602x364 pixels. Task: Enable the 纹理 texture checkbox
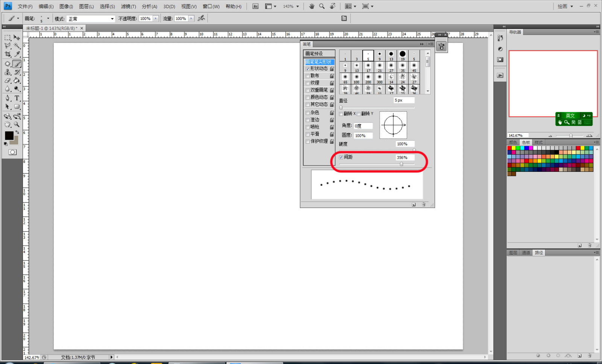308,83
